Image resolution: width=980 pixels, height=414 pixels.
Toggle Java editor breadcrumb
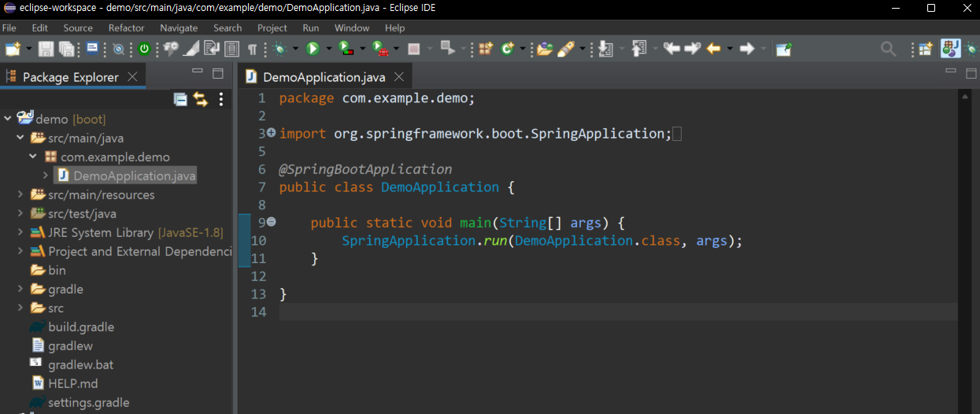[x=171, y=49]
